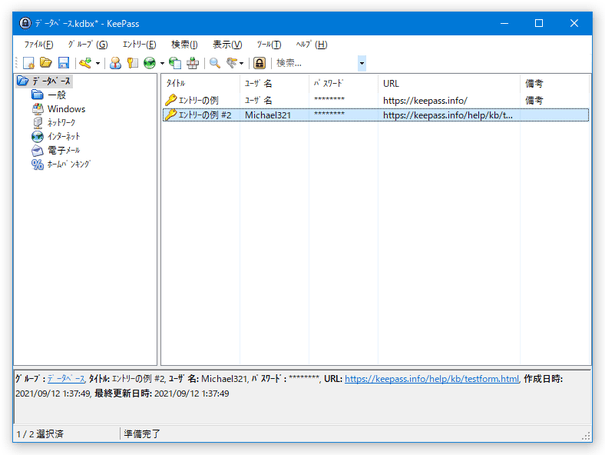Open the グループ(G) menu

pyautogui.click(x=88, y=44)
